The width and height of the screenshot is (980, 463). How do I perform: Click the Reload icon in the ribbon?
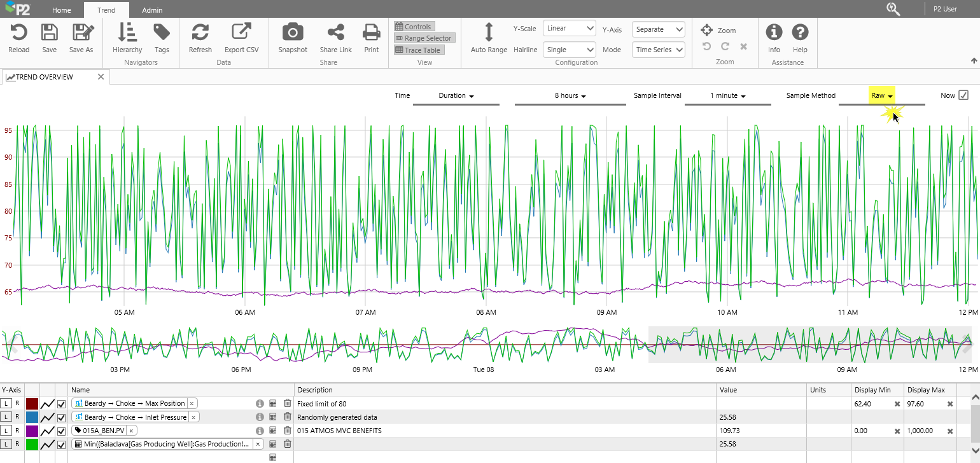tap(18, 32)
